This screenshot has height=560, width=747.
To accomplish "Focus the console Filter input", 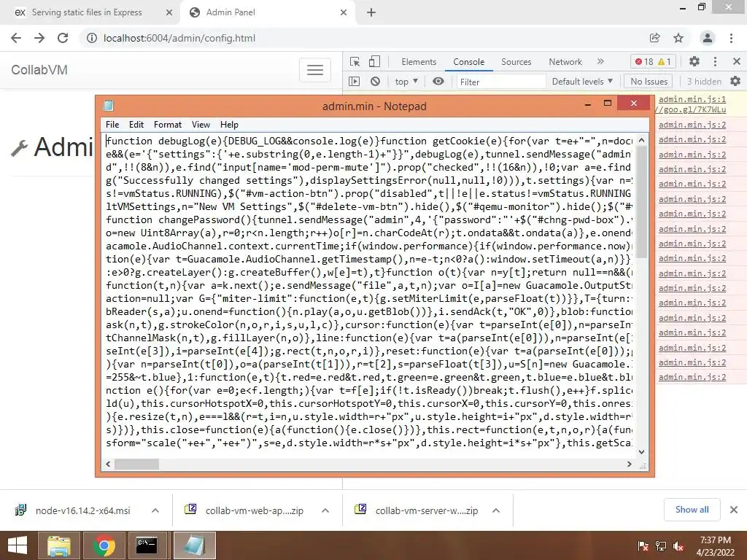I will pyautogui.click(x=501, y=82).
